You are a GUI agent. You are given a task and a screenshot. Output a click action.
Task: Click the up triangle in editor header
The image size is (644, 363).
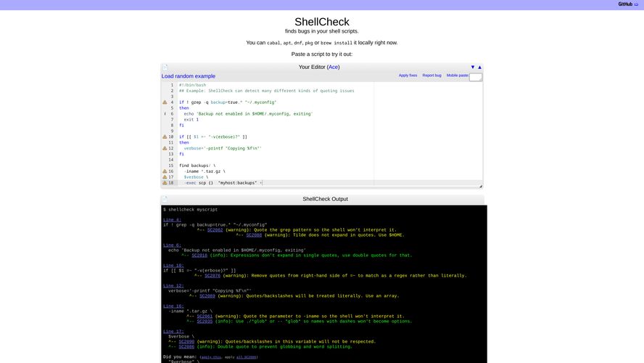coord(479,67)
